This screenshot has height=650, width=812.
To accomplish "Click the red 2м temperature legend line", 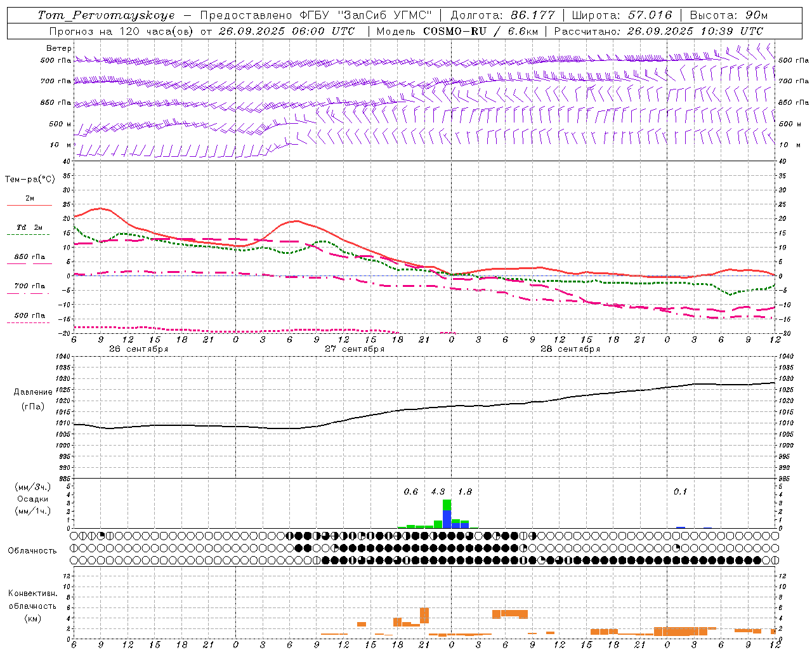I will [29, 205].
